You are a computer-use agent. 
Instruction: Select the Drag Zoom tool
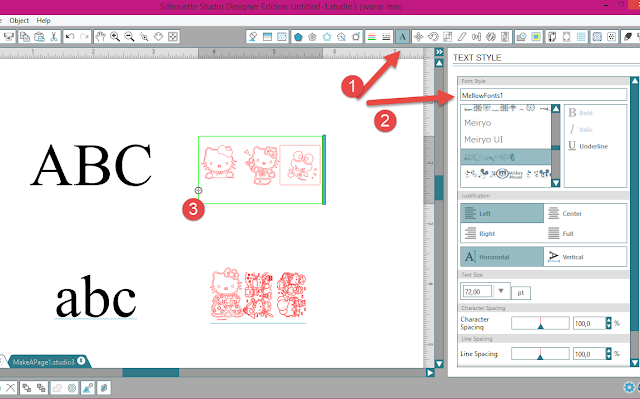pos(158,37)
